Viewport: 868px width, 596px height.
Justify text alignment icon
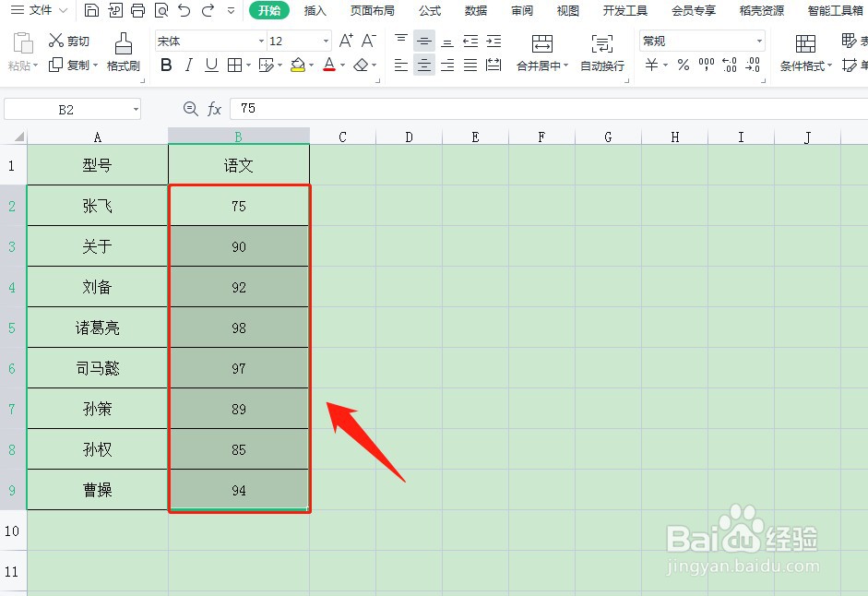470,65
